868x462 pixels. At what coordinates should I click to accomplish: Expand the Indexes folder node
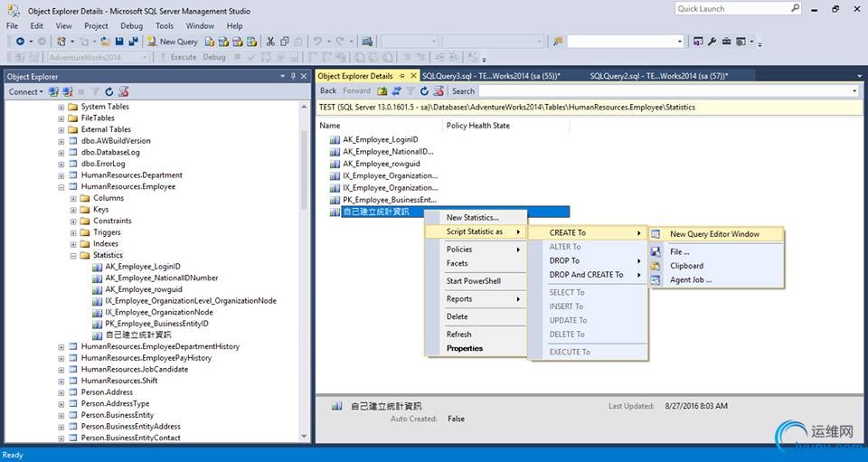[74, 244]
